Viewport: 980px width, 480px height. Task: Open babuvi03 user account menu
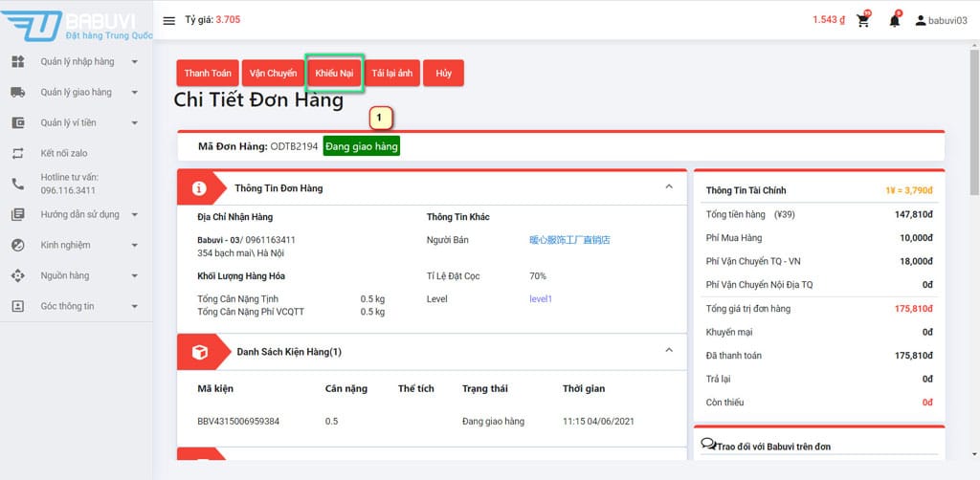[x=942, y=21]
